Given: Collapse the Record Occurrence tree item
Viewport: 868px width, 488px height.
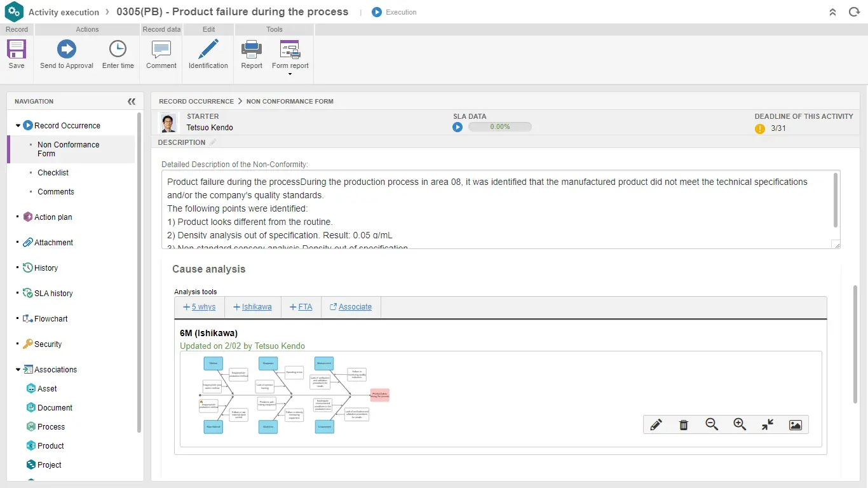Looking at the screenshot, I should (x=18, y=125).
